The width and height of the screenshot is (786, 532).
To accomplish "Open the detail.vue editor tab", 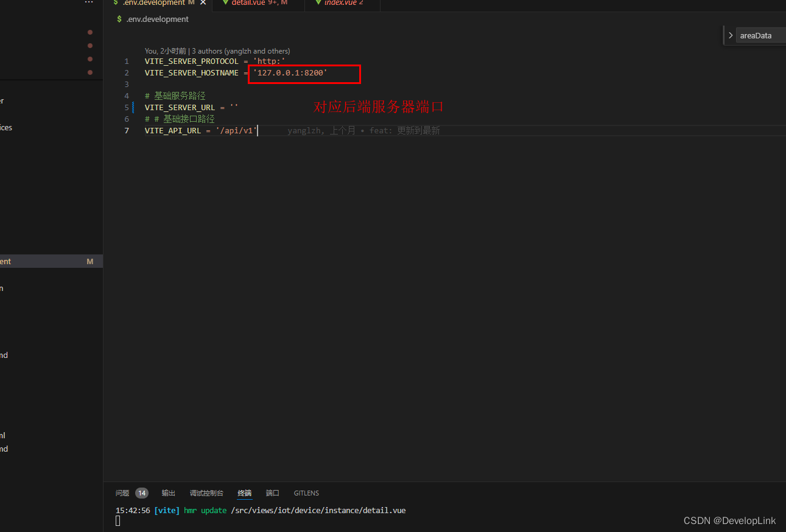I will (259, 3).
